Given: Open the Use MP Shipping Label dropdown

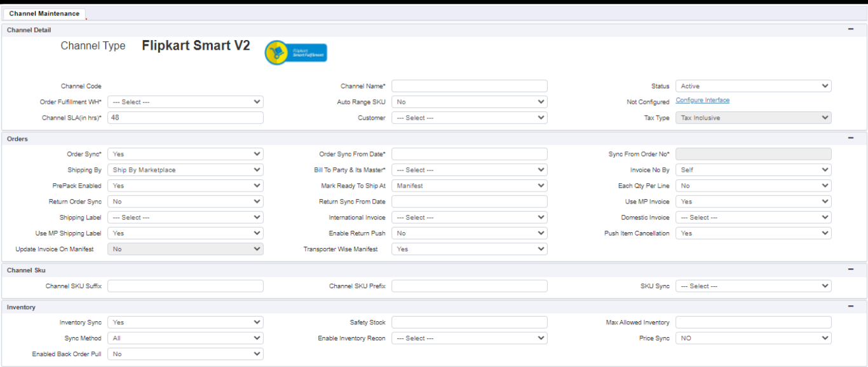Looking at the screenshot, I should [185, 233].
